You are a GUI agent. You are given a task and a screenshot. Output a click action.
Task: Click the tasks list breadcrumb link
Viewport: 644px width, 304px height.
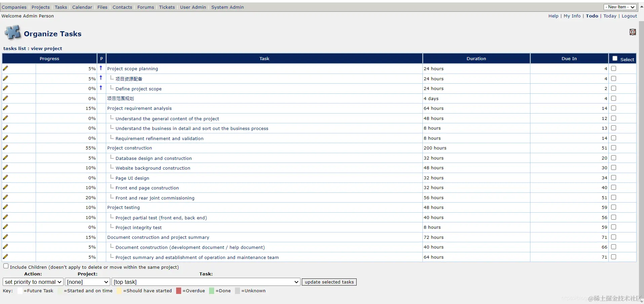click(14, 48)
